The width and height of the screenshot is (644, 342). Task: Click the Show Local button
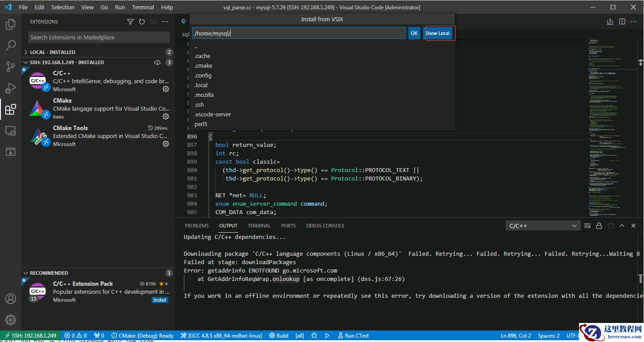pyautogui.click(x=438, y=33)
